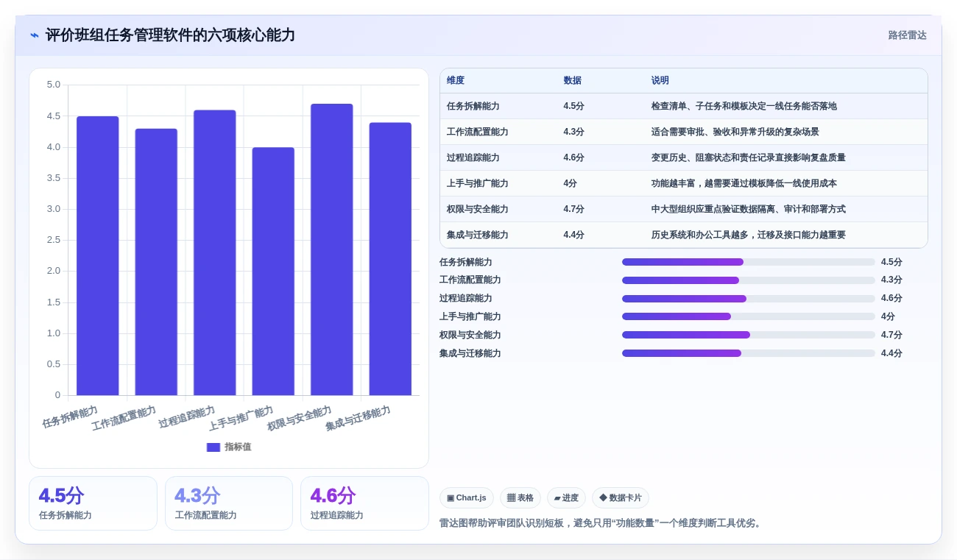
Task: Click the 任务拆解能力 bar in chart
Action: click(x=97, y=255)
